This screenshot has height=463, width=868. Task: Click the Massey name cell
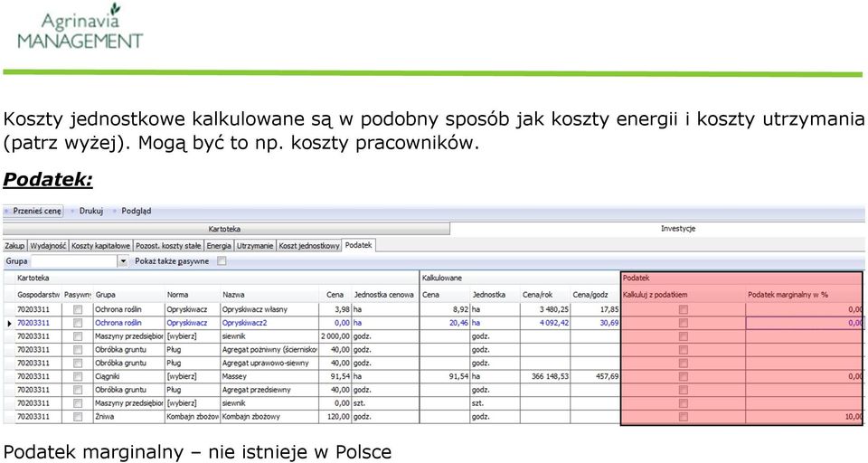click(269, 376)
